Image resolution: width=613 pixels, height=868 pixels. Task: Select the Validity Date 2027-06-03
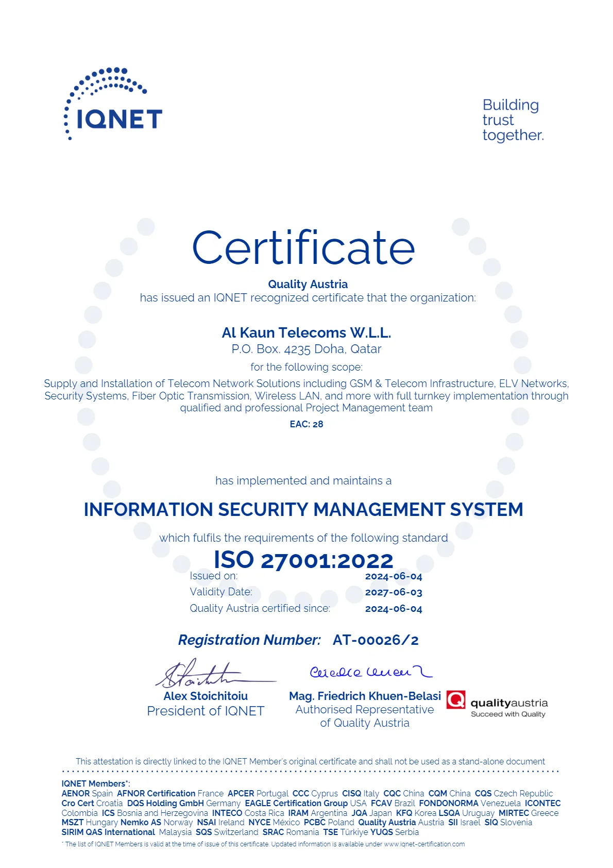tap(394, 592)
